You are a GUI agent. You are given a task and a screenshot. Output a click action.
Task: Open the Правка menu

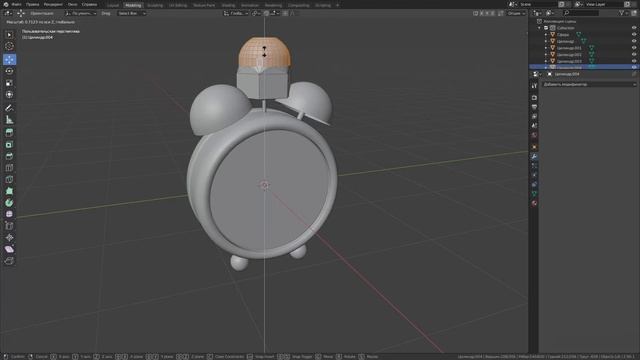[33, 4]
